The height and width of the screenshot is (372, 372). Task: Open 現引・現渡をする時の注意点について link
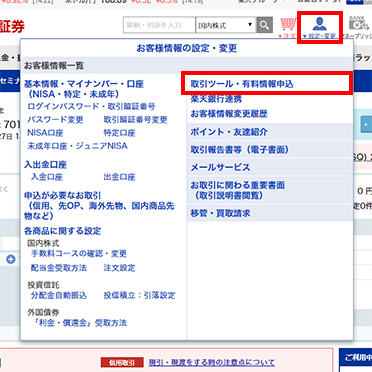pos(212,362)
